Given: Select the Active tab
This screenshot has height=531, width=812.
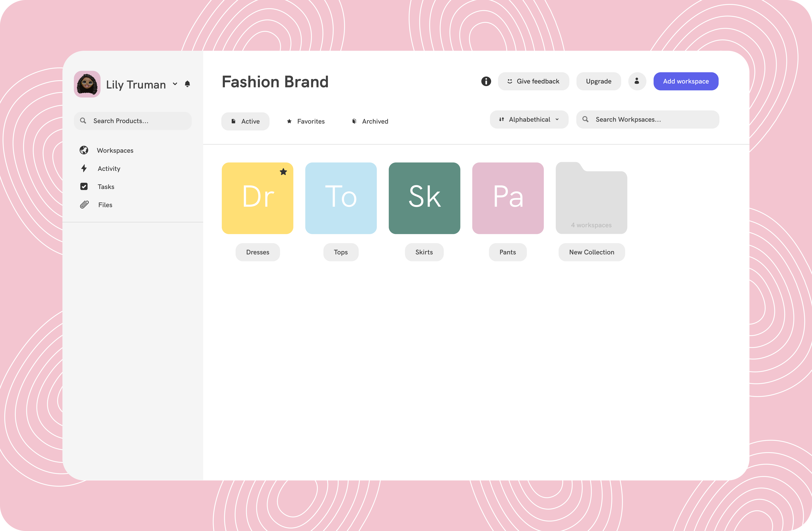Looking at the screenshot, I should (245, 121).
